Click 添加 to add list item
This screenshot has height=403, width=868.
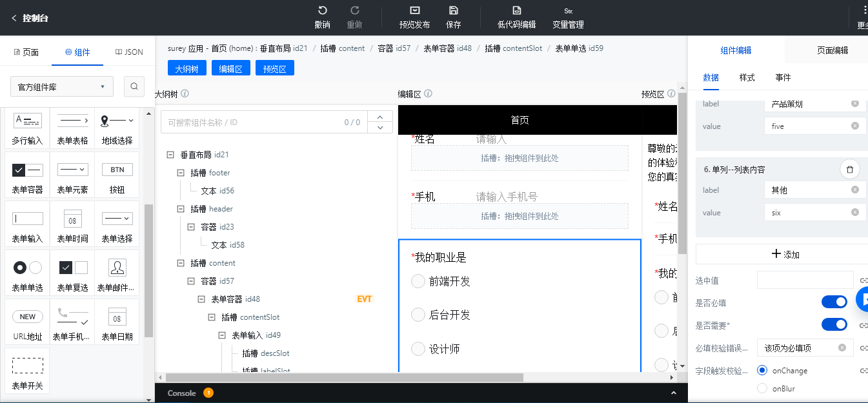click(782, 254)
